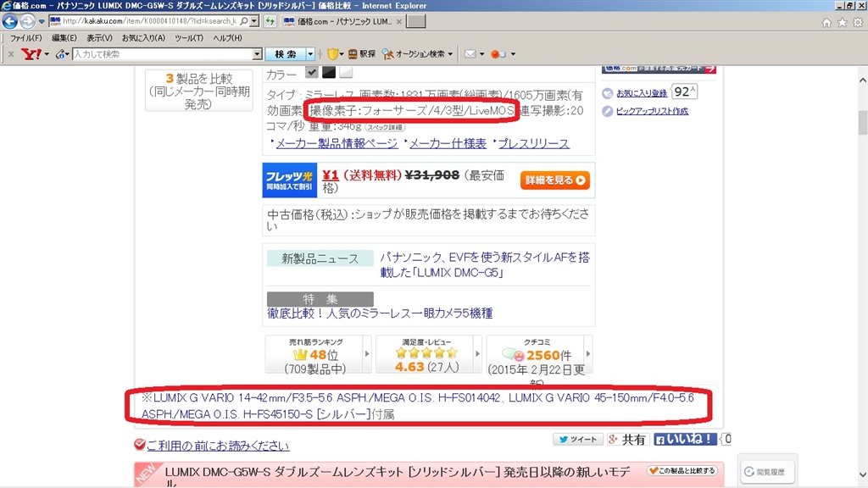This screenshot has height=488, width=868.
Task: Open the ファイル(F) menu
Action: coord(25,37)
